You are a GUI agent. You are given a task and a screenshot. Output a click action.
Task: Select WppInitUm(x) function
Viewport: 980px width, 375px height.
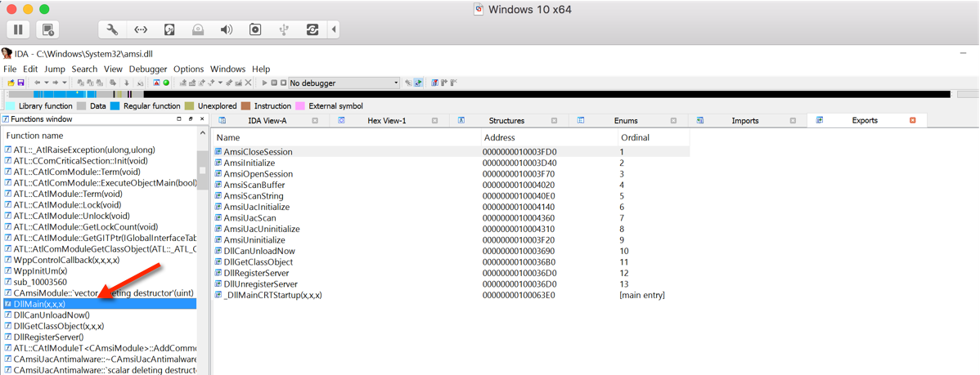pos(99,270)
